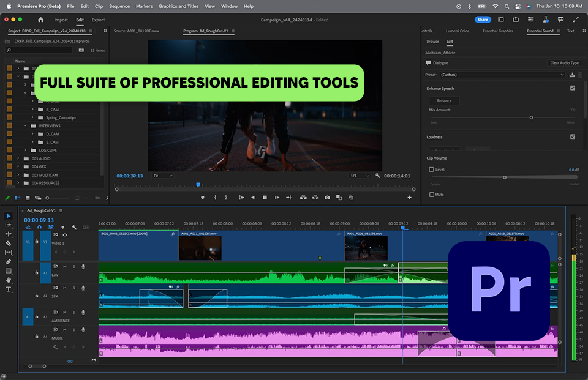The image size is (588, 380).
Task: Select the Pen tool in the timeline toolbar
Action: (9, 262)
